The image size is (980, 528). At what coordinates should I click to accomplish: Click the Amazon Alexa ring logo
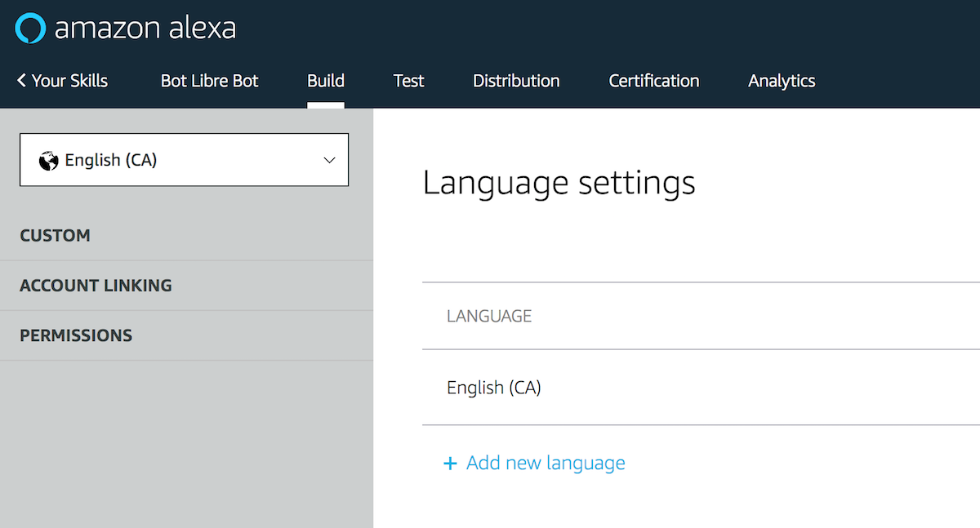pos(30,29)
